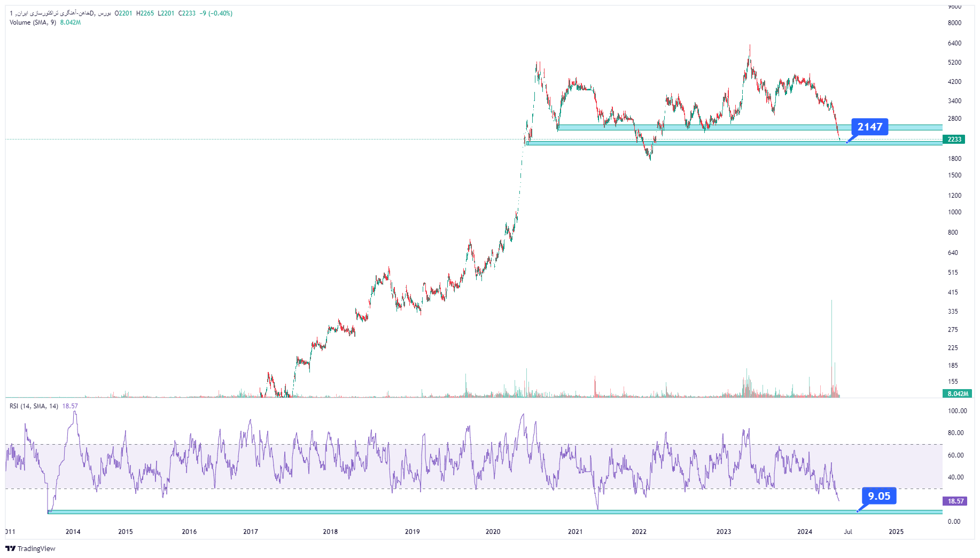Click the low value L2201 in legend

166,13
